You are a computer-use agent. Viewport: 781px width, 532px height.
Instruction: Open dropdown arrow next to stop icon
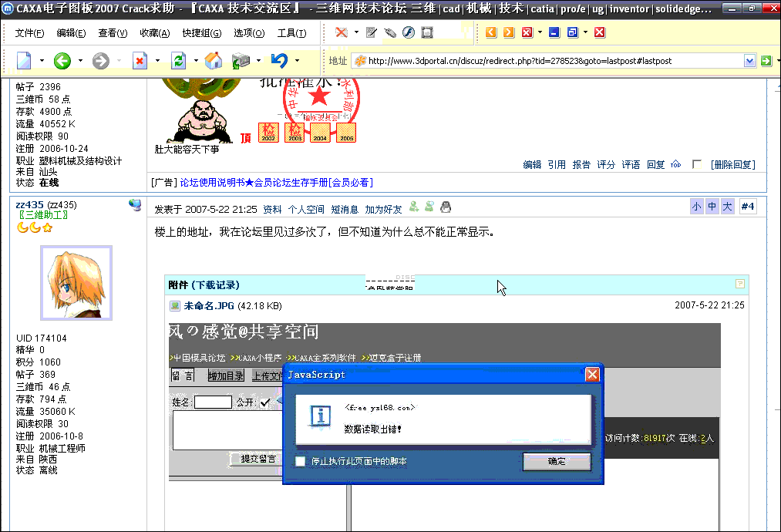click(157, 61)
